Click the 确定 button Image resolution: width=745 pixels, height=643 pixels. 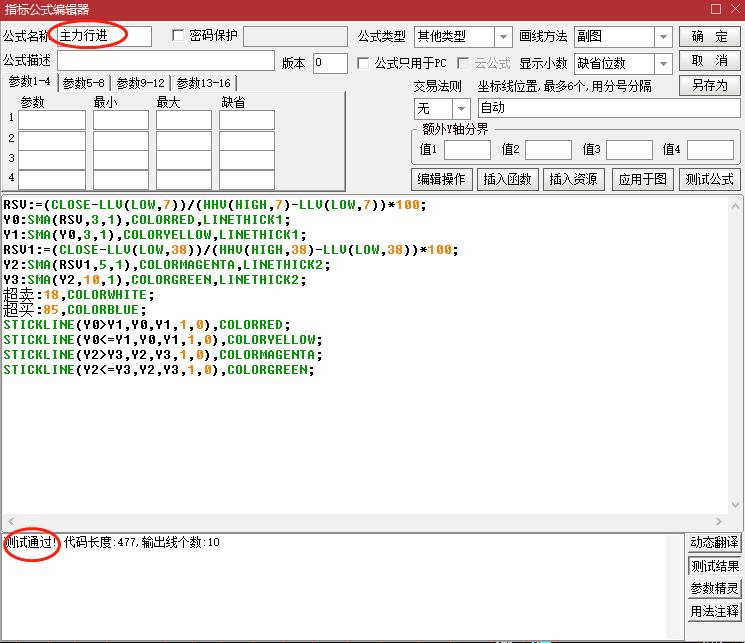[710, 37]
